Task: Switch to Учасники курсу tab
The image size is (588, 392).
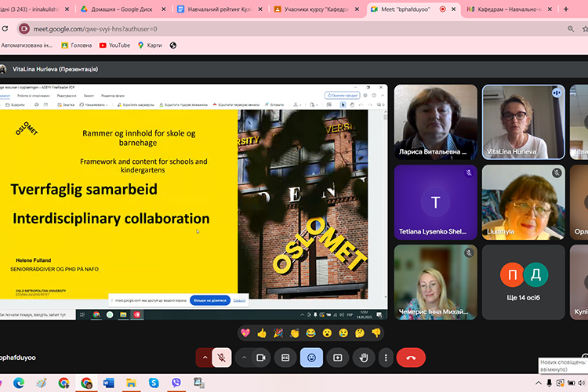Action: coord(316,9)
